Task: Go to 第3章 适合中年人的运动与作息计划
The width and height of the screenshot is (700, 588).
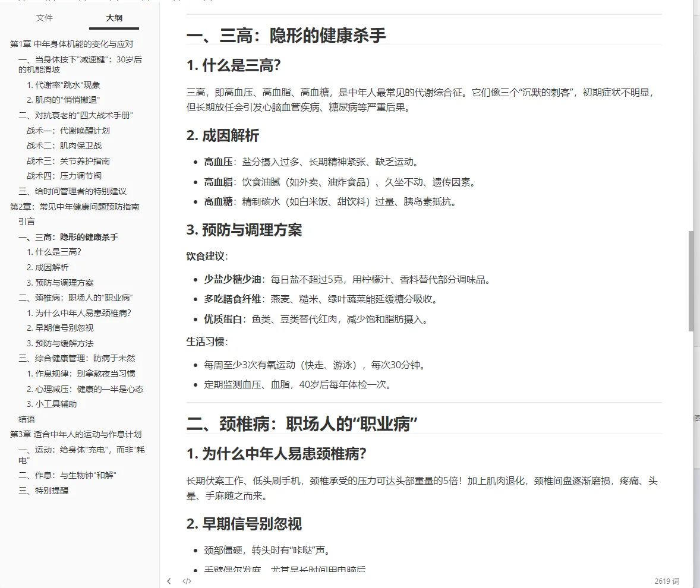Action: (75, 434)
